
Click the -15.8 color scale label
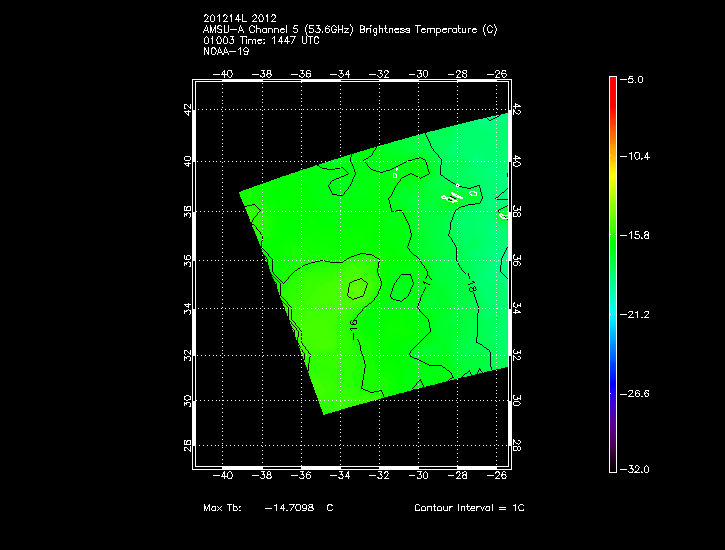tap(636, 235)
